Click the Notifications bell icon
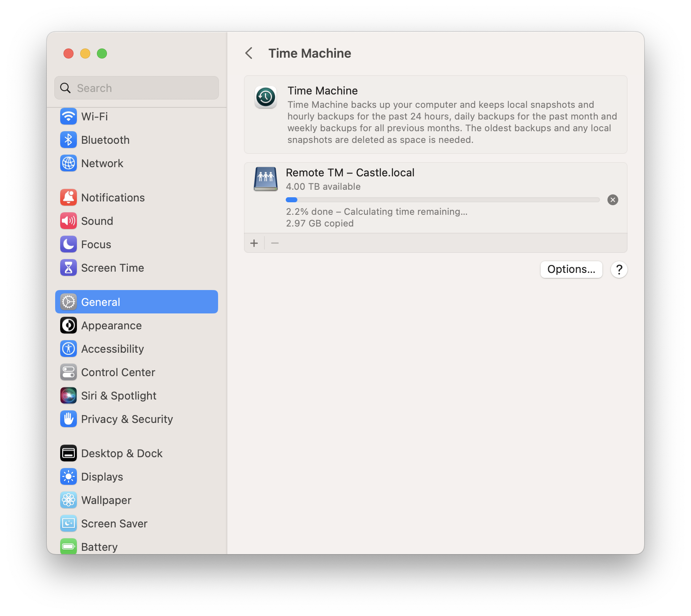The image size is (691, 616). click(x=69, y=198)
